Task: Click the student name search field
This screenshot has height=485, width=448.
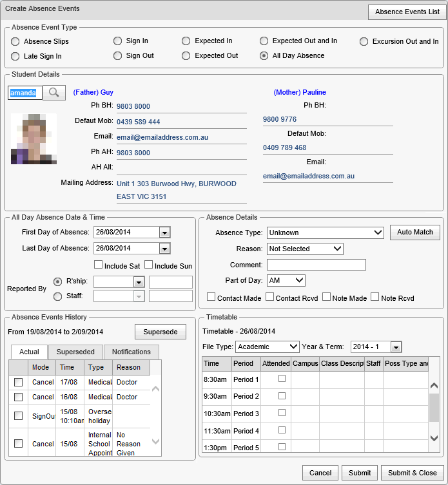Action: [x=24, y=93]
